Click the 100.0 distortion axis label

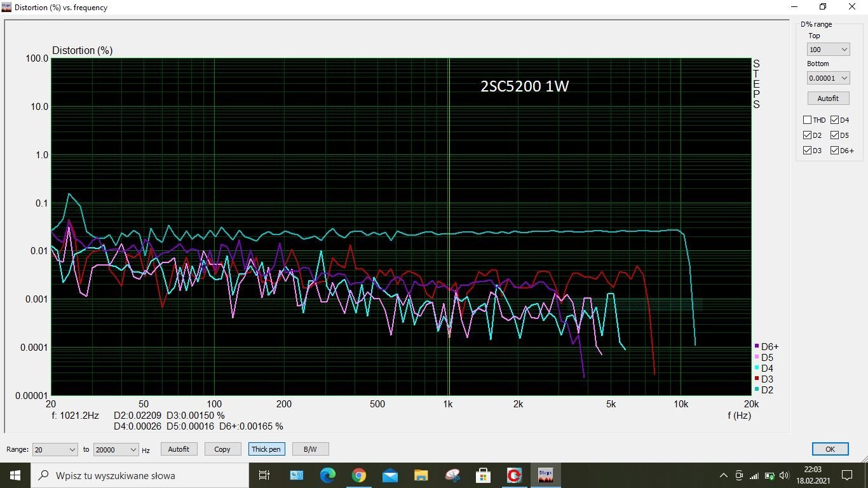tap(37, 58)
